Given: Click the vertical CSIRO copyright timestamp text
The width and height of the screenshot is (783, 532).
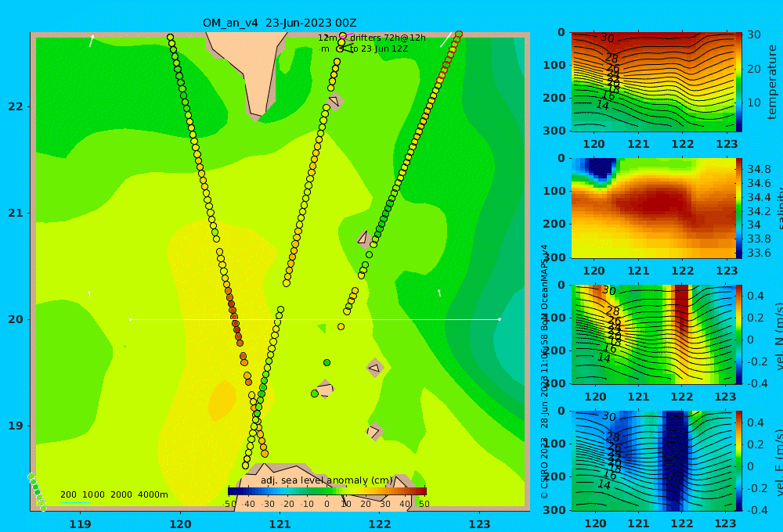Looking at the screenshot, I should 544,372.
